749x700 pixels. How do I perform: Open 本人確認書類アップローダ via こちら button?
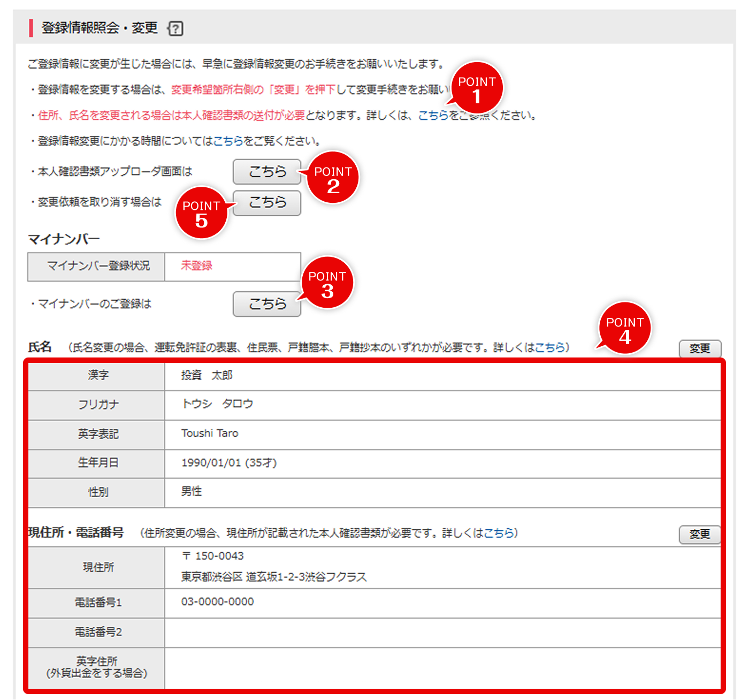pyautogui.click(x=266, y=172)
